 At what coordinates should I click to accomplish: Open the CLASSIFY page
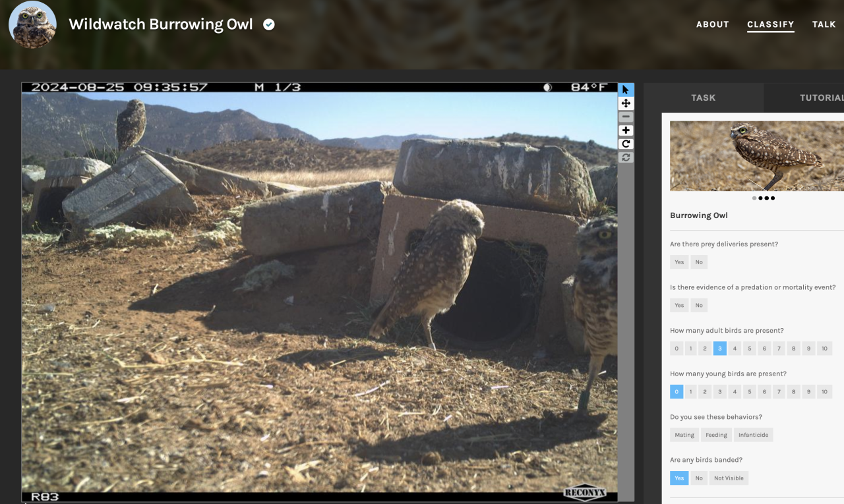[770, 24]
